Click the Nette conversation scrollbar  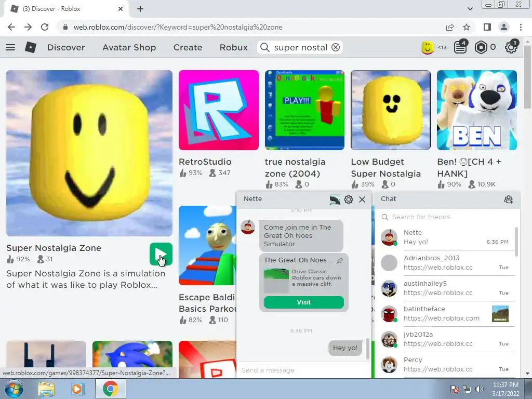[368, 349]
